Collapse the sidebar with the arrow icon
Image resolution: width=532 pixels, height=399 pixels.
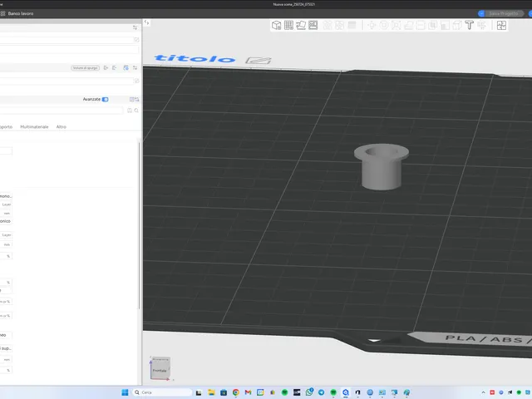[x=146, y=22]
